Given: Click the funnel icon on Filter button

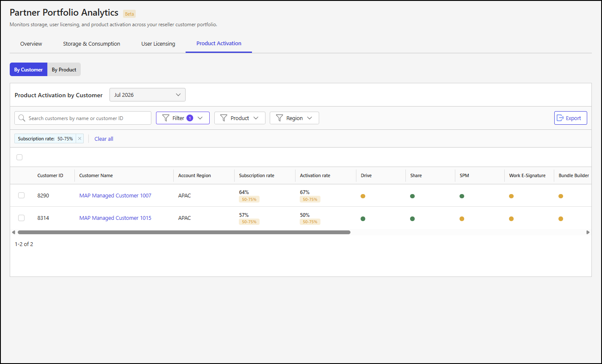Looking at the screenshot, I should [166, 118].
